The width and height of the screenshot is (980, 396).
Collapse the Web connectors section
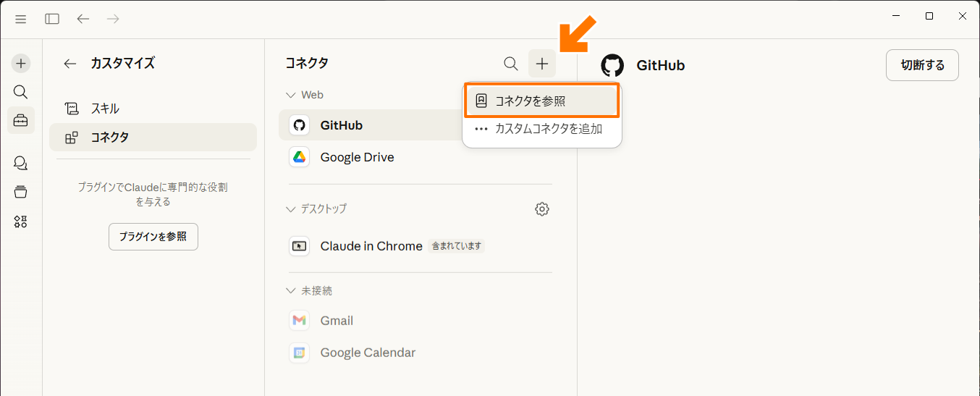(x=291, y=95)
